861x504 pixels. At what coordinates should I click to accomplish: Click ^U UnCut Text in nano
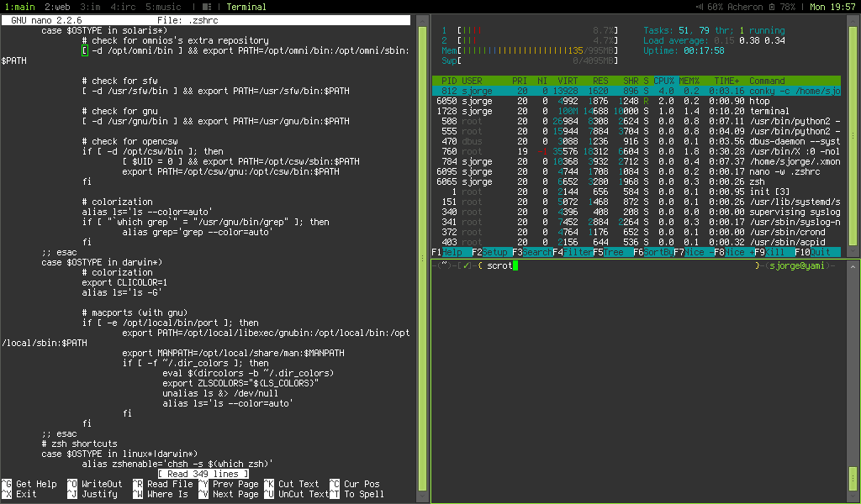click(297, 494)
